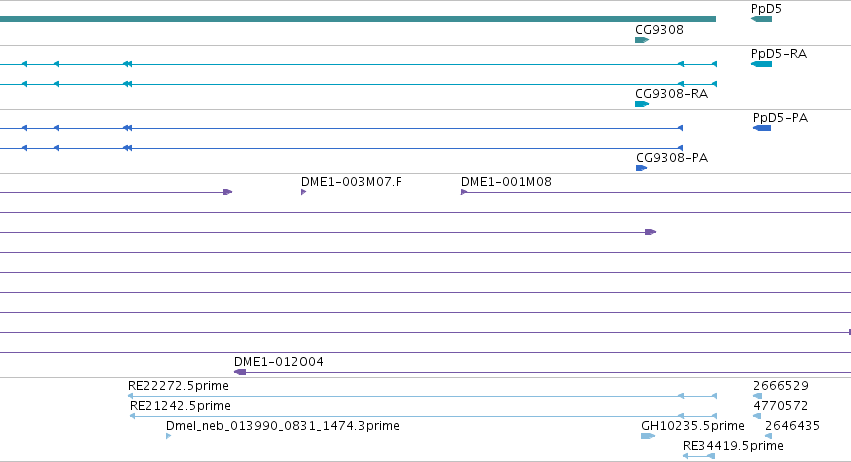Image resolution: width=851 pixels, height=462 pixels.
Task: Select the DME1-003M07.F feature label
Action: pos(351,182)
